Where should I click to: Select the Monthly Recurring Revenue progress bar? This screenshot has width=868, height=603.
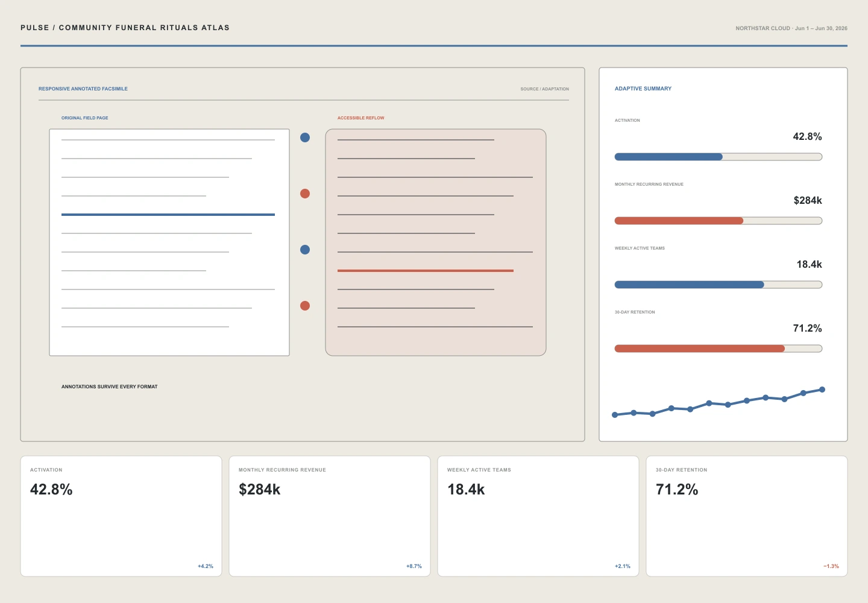click(x=719, y=221)
